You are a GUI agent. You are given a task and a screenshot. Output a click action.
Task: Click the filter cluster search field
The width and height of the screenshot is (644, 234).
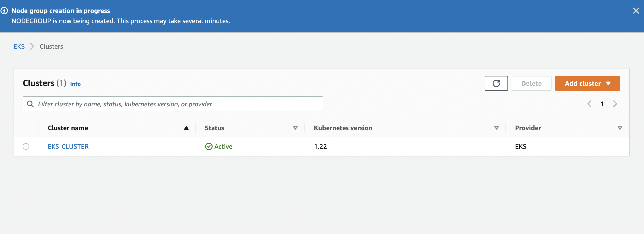[173, 104]
